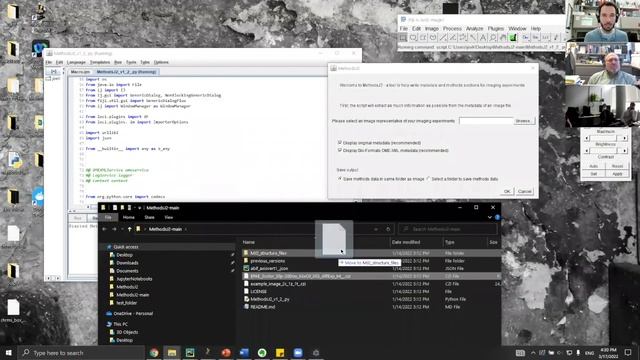
Task: Open Chrome from the taskbar
Action: 154,353
